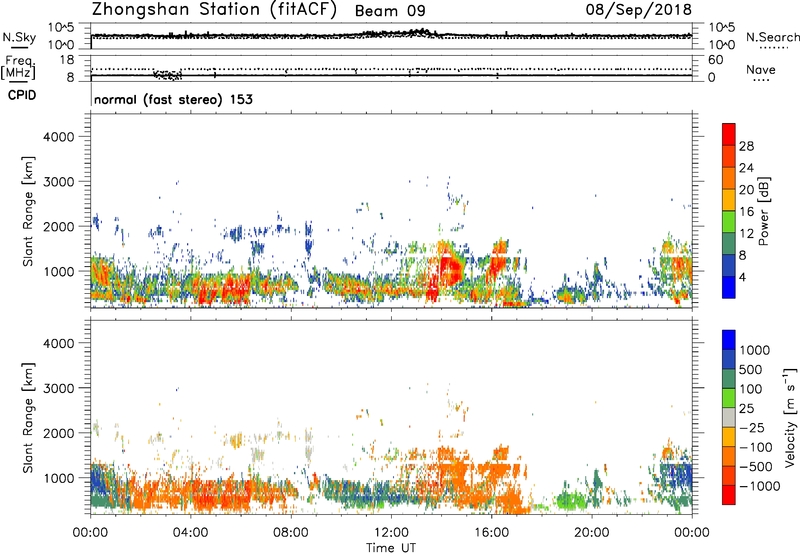Click the "100" value on the velocity colorbar
The height and width of the screenshot is (554, 800).
751,389
